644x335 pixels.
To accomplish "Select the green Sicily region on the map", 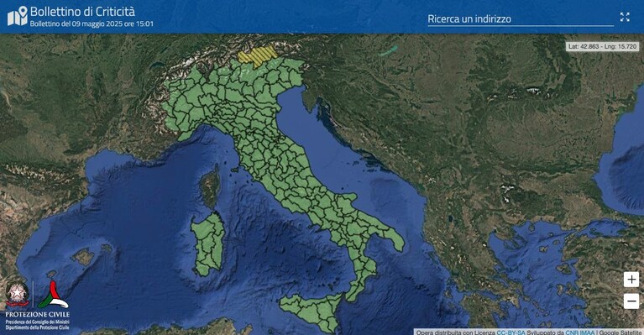I will tap(313, 311).
